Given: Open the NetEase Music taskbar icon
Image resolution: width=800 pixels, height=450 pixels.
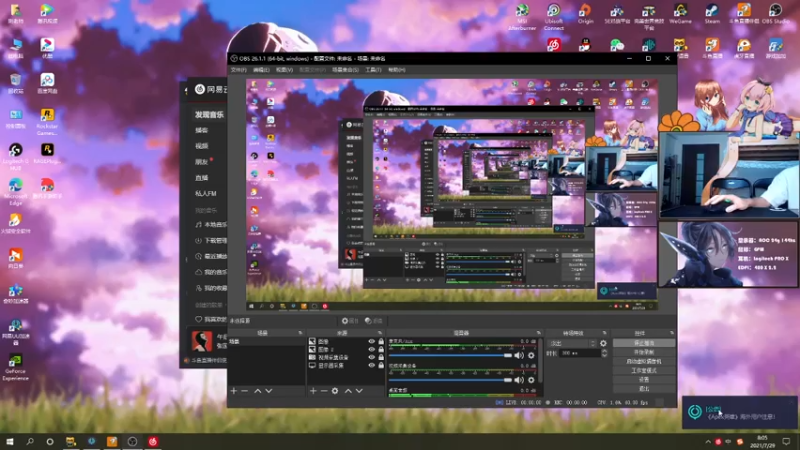Looking at the screenshot, I should 153,441.
